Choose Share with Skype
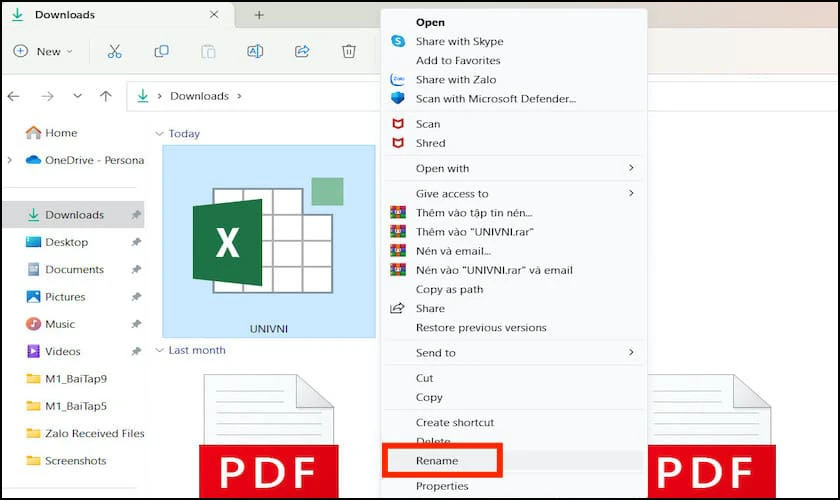 460,41
